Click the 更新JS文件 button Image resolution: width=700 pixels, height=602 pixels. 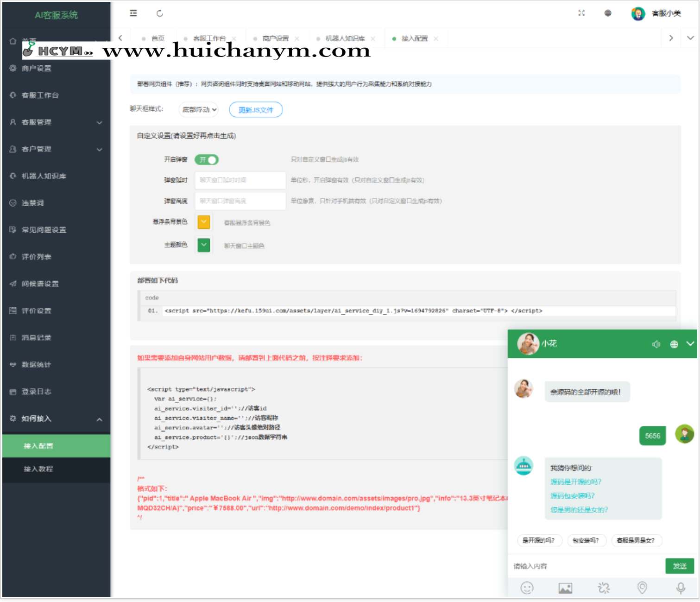pyautogui.click(x=256, y=110)
